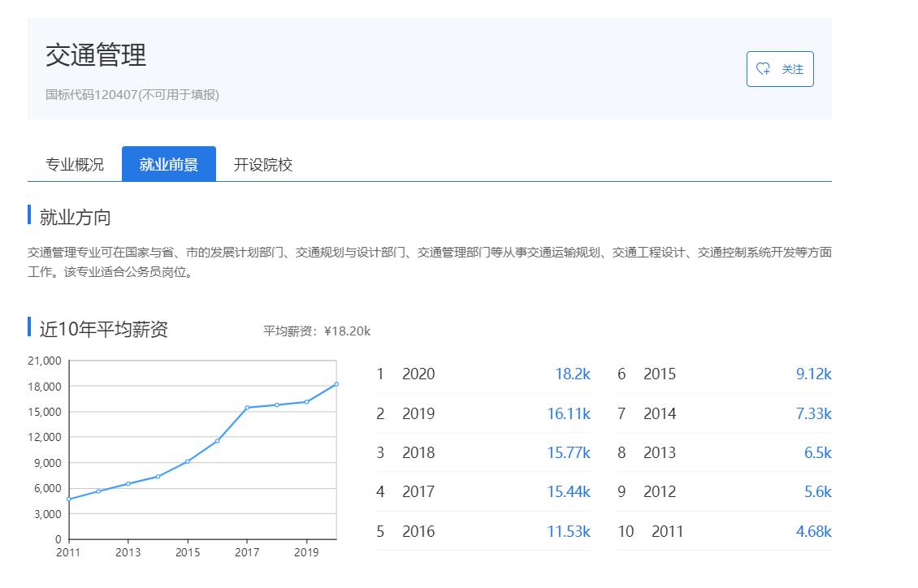918x588 pixels.
Task: Click the year 2012 in the salary list
Action: pyautogui.click(x=660, y=492)
